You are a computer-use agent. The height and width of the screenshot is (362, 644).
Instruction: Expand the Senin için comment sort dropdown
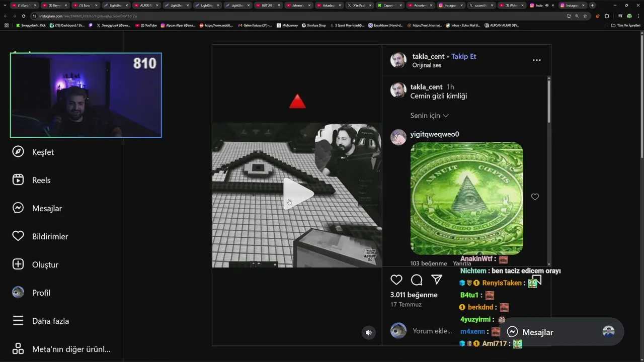pyautogui.click(x=429, y=116)
